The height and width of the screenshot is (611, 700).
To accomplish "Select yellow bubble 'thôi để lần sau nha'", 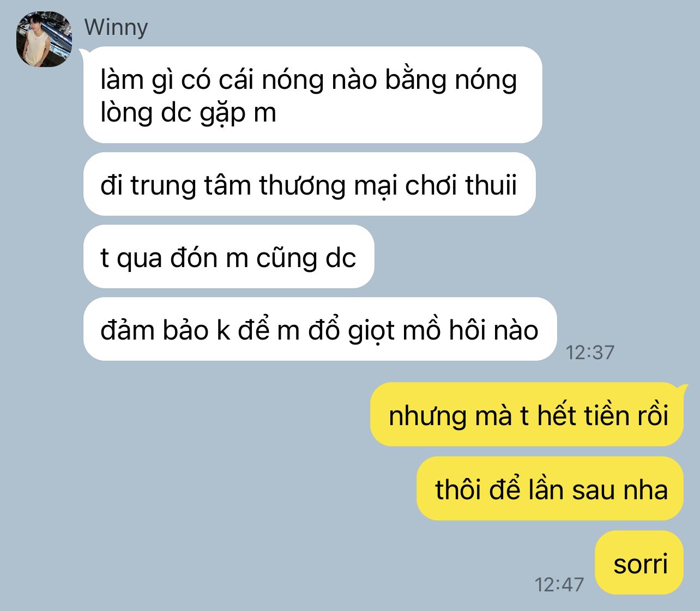I will [550, 488].
